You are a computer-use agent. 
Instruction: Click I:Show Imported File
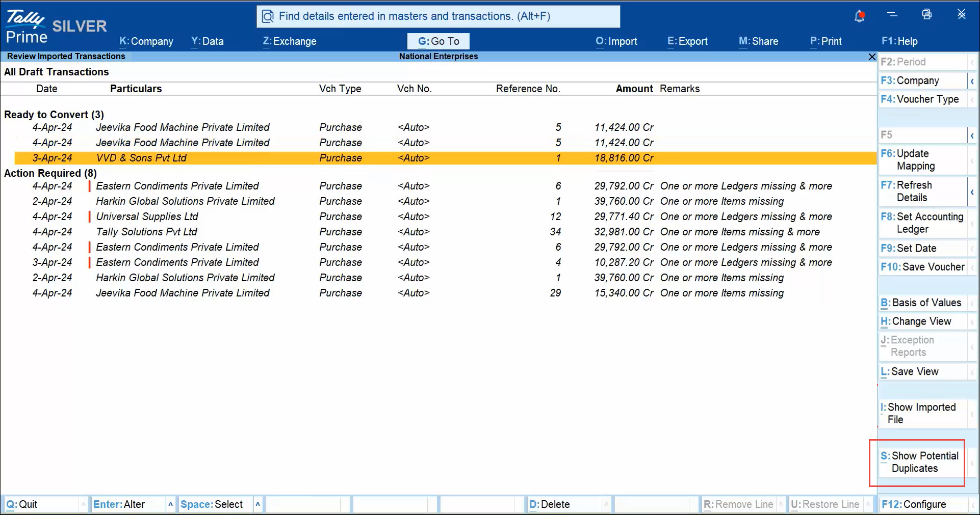pos(922,414)
